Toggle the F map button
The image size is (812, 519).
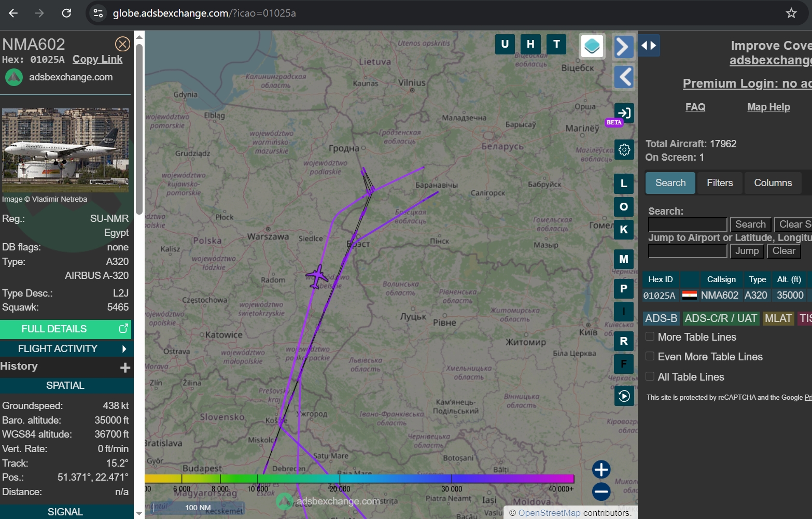[x=624, y=364]
